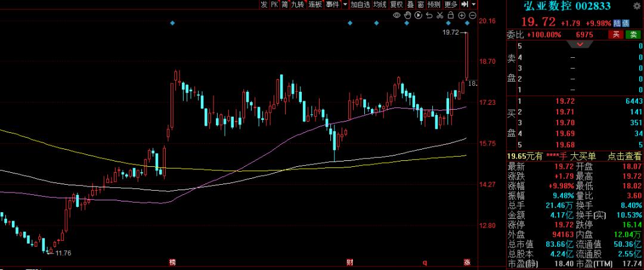644x270 pixels.
Task: Zoom in with the plus circle icon
Action: (462, 15)
